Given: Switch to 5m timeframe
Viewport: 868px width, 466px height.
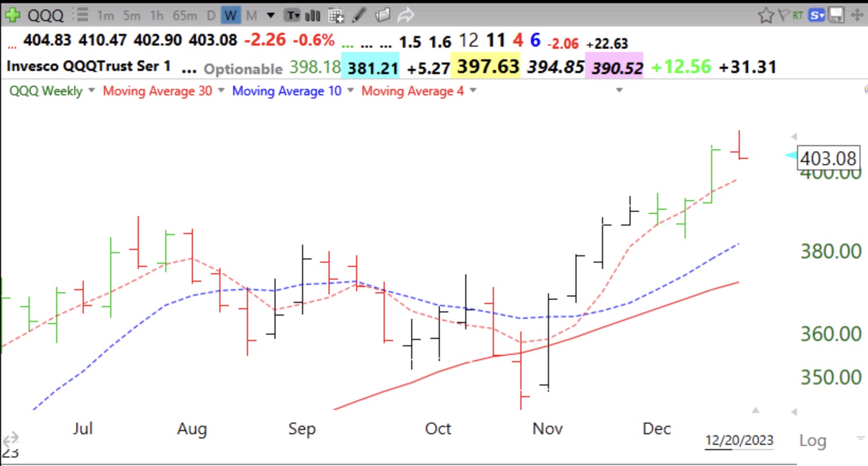Looking at the screenshot, I should click(x=132, y=16).
